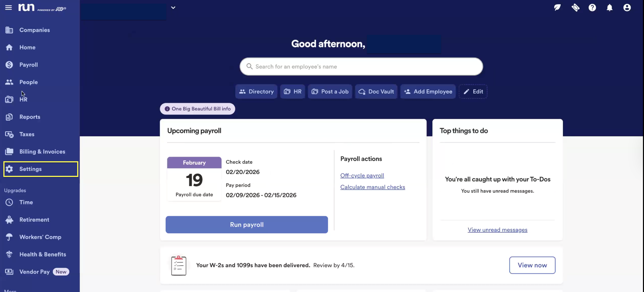The image size is (644, 292).
Task: Open the hamburger menu icon
Action: (x=9, y=7)
